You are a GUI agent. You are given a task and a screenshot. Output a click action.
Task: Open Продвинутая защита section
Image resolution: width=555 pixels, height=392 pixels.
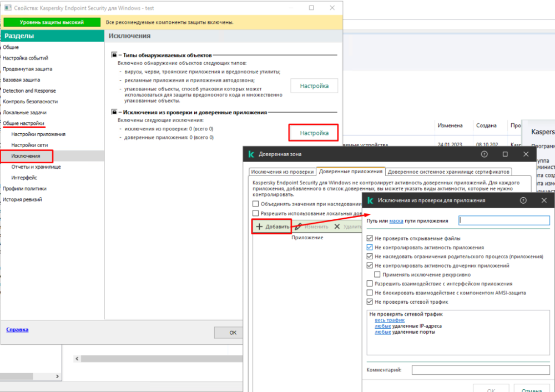point(27,69)
